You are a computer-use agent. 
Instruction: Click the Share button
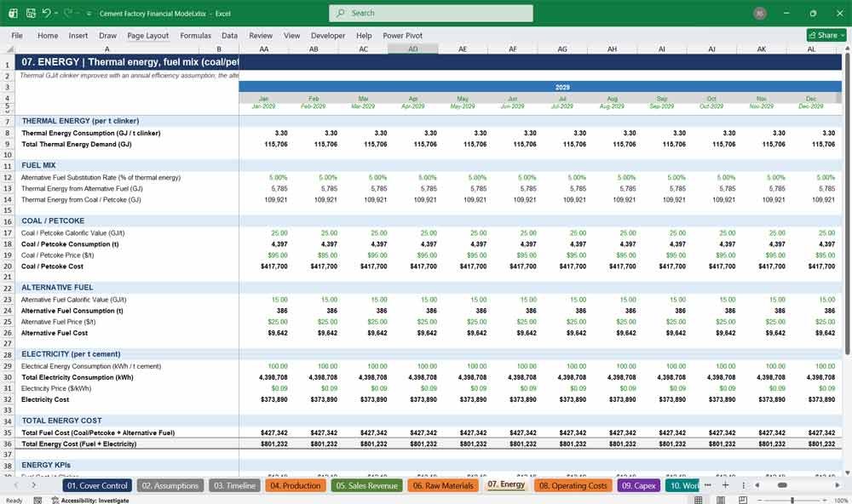(x=826, y=35)
